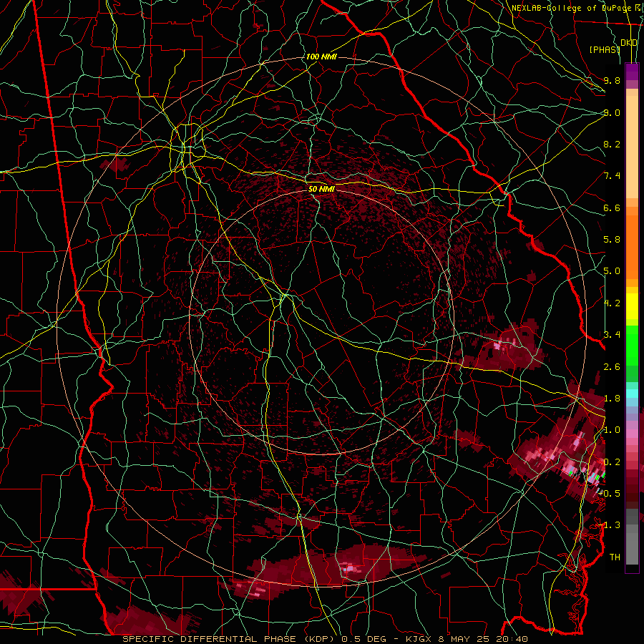Click the "100 NMI" range ring label
The height and width of the screenshot is (644, 644).
(x=321, y=57)
